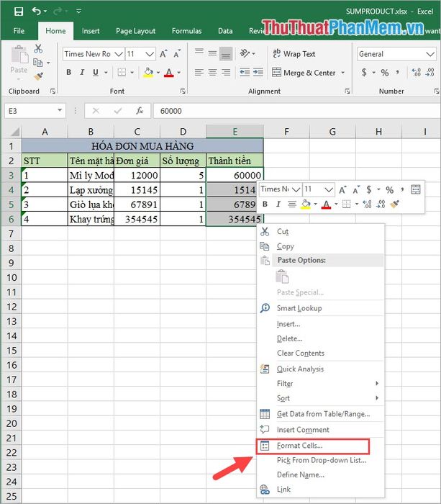441x504 pixels.
Task: Choose Clear Contents from the context menu
Action: [321, 353]
